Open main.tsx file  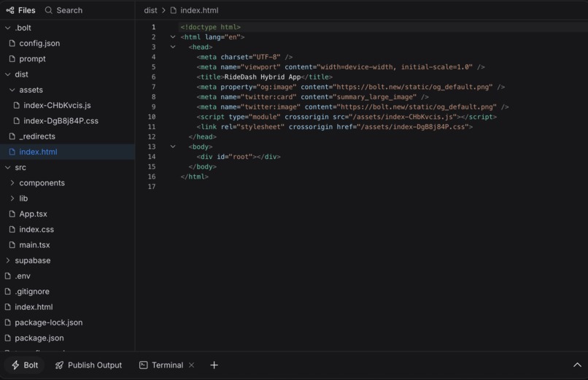[68, 245]
